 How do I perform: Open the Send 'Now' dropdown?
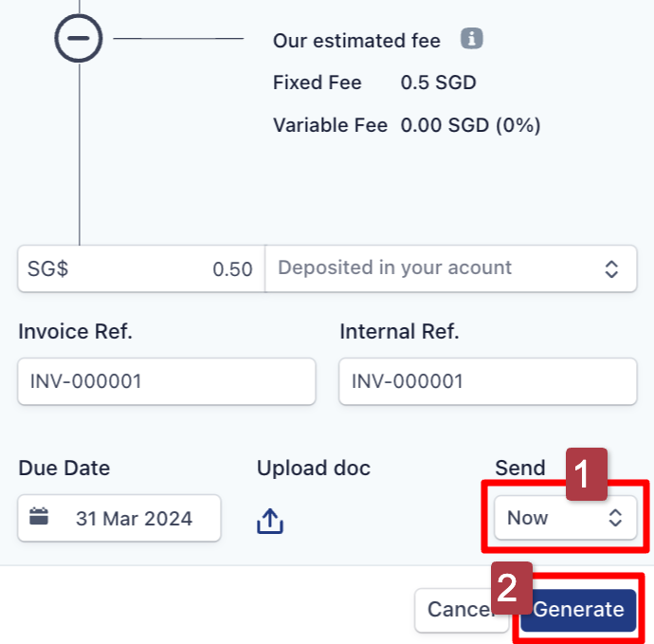click(565, 518)
